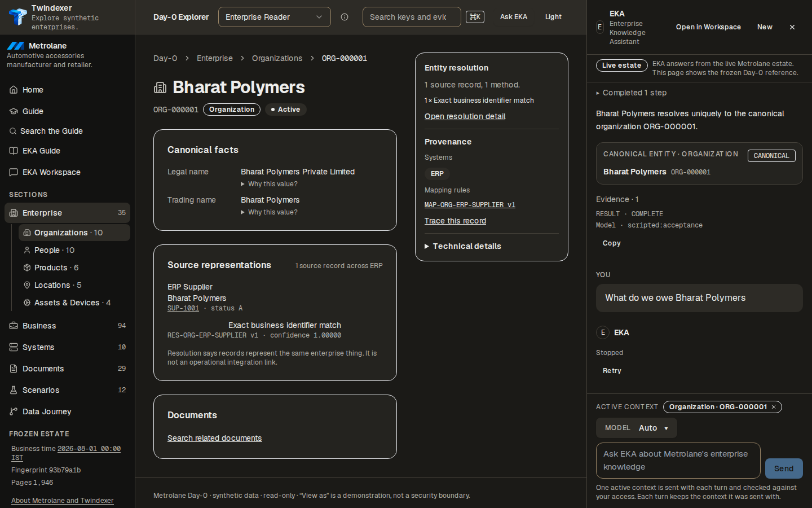Click the Scenarios flask icon
Screen dimensions: 812x508
14,390
